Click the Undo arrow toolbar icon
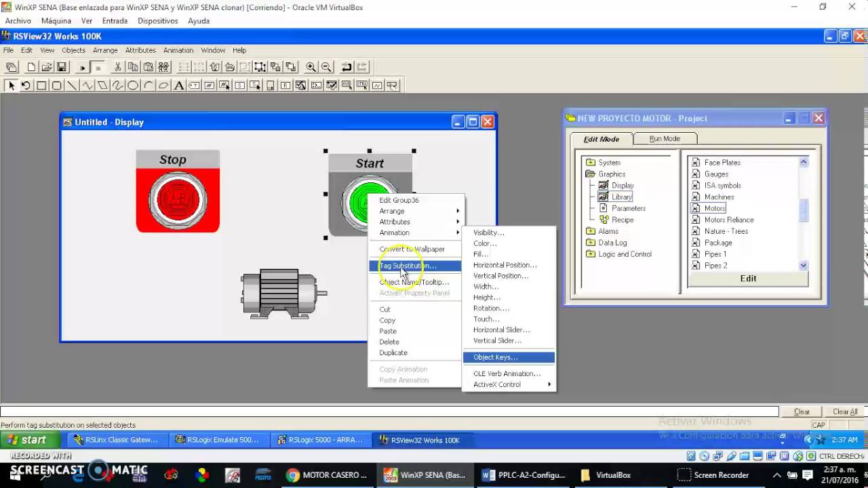 (347, 67)
